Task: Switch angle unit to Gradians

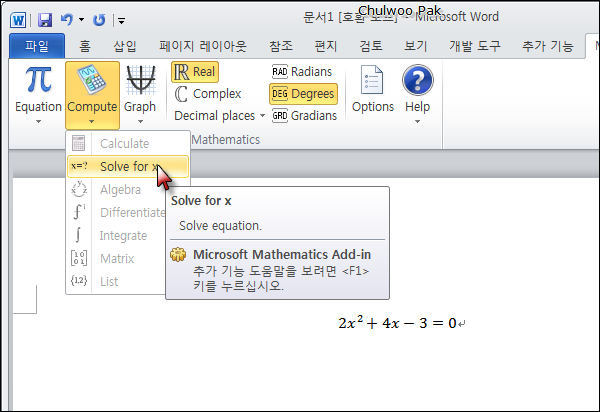Action: click(305, 116)
